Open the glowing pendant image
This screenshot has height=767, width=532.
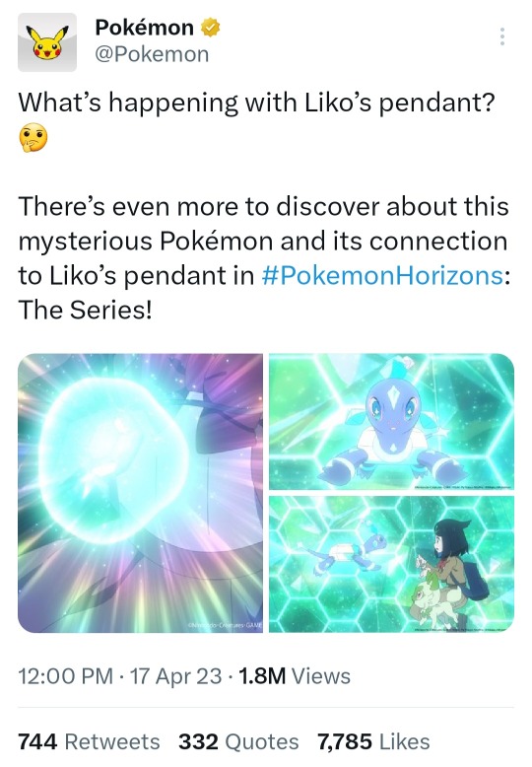click(140, 493)
